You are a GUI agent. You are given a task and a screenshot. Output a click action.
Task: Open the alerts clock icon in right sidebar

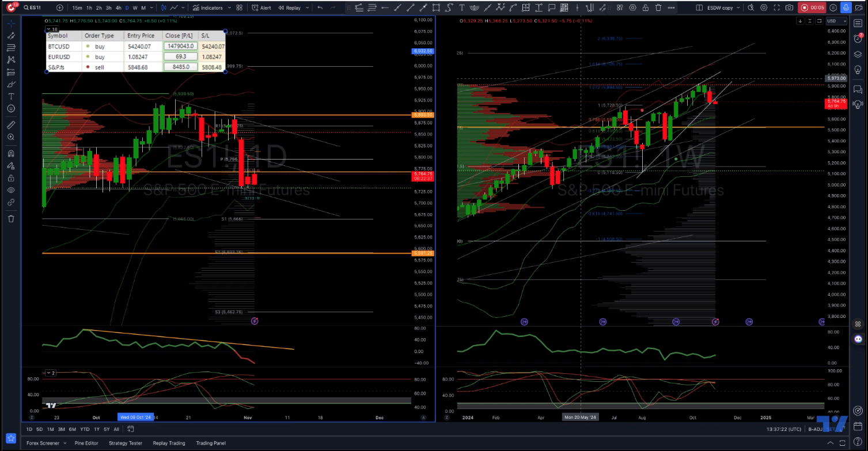(x=858, y=40)
